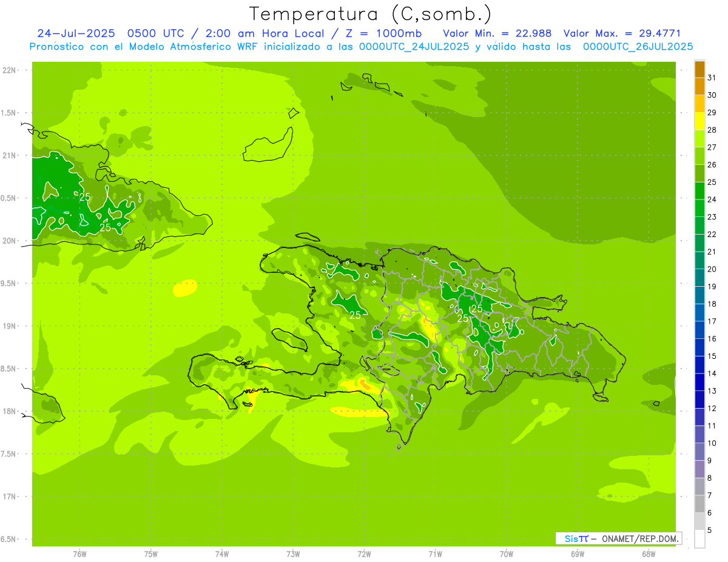This screenshot has height=562, width=728.
Task: Click the 'Valor Min. = 22.988' value
Action: pos(497,33)
